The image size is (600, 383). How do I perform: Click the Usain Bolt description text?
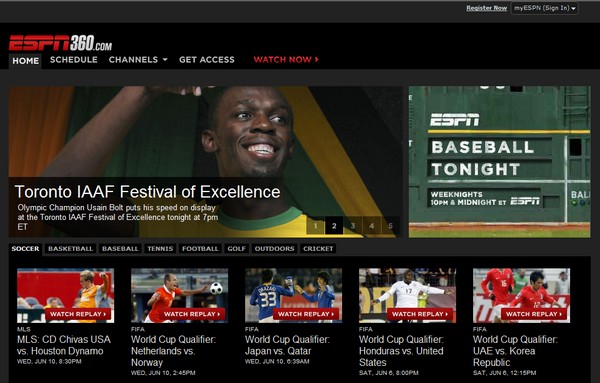point(118,217)
